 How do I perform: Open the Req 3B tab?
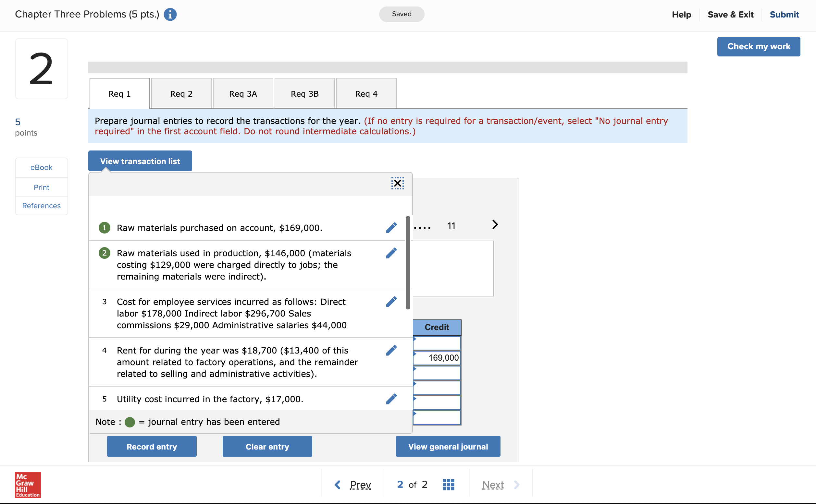click(x=304, y=94)
